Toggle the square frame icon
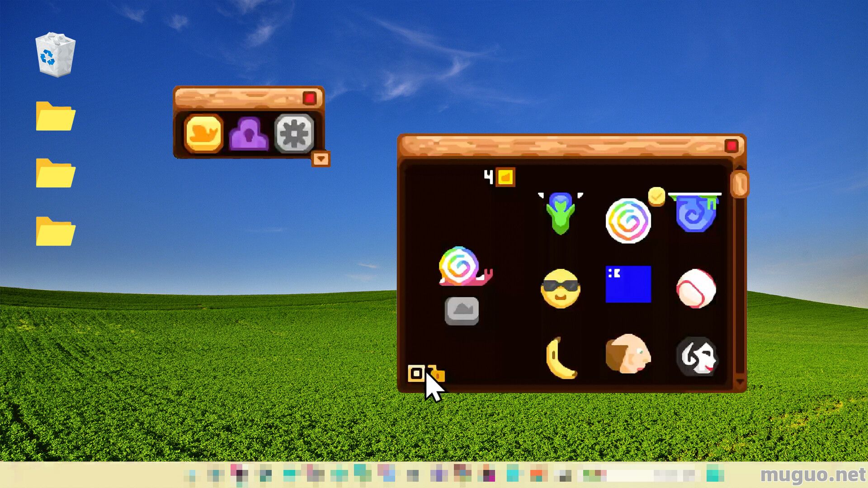The height and width of the screenshot is (488, 868). [416, 374]
